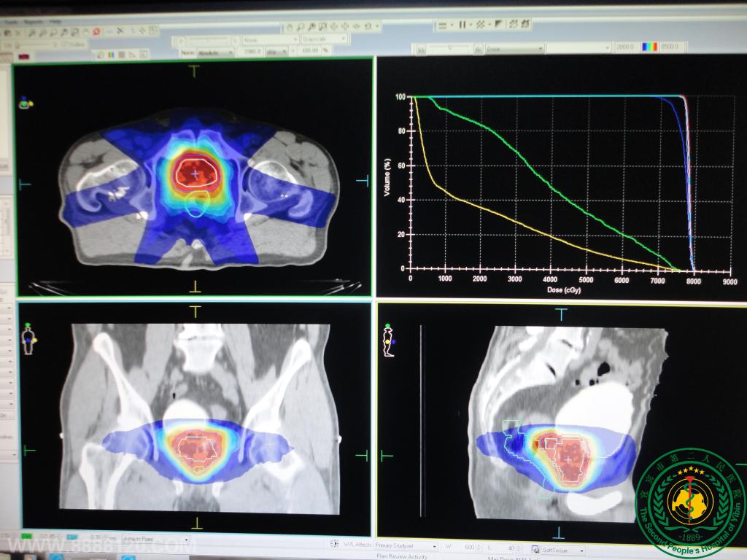The width and height of the screenshot is (747, 560).
Task: Click the red stop icon in toolbar
Action: [x=96, y=32]
